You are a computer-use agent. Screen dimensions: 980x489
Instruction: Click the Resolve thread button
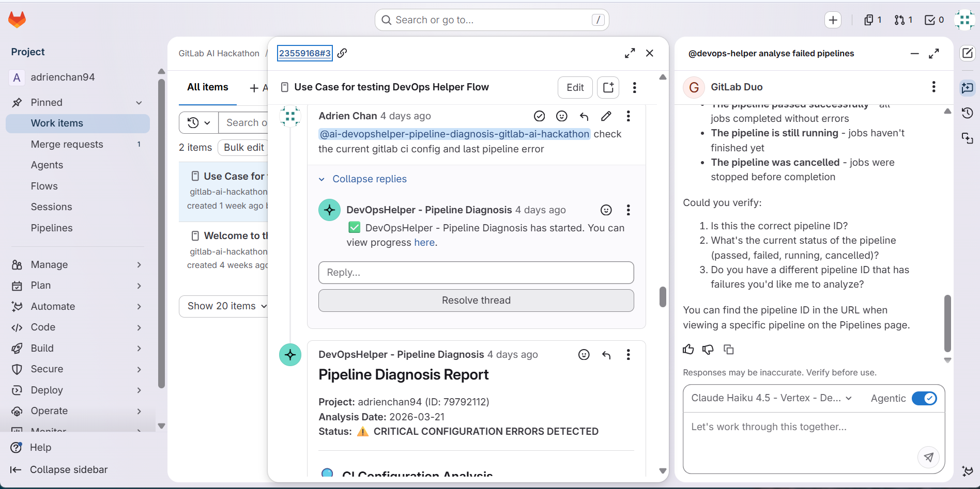click(x=476, y=301)
